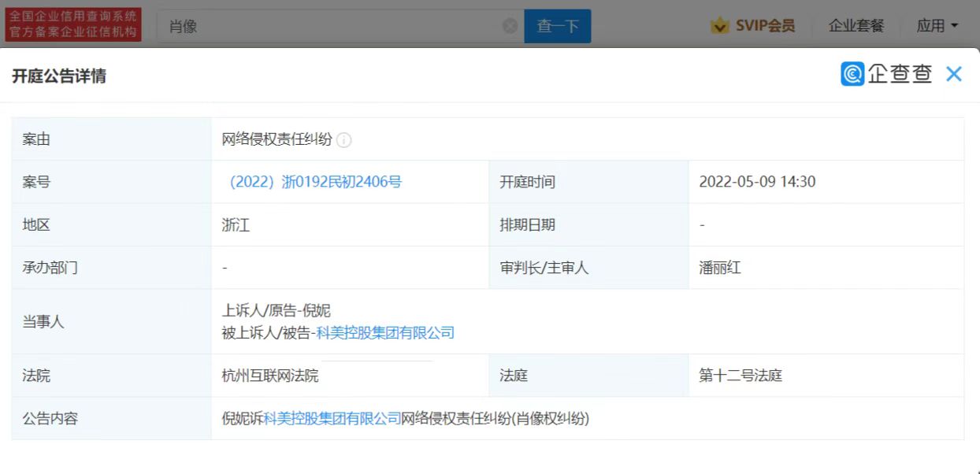
Task: Click the 企查查 logo in the dialog header
Action: pos(886,74)
